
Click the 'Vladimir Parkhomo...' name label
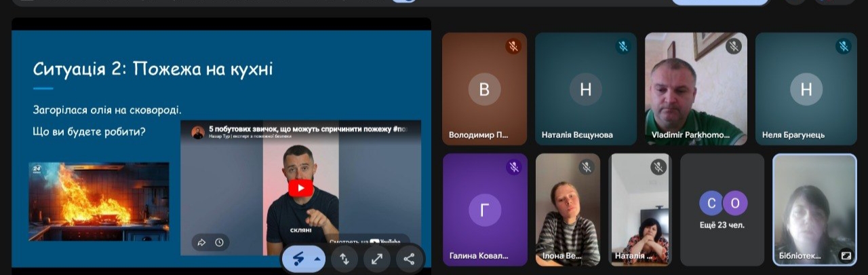pyautogui.click(x=690, y=134)
